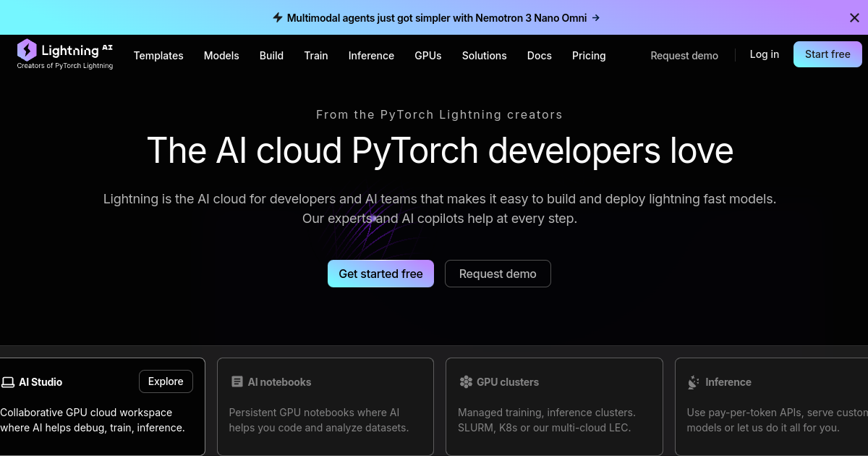This screenshot has width=868, height=456.
Task: Click headline 'The AI cloud PyTorch developers love'
Action: point(440,151)
